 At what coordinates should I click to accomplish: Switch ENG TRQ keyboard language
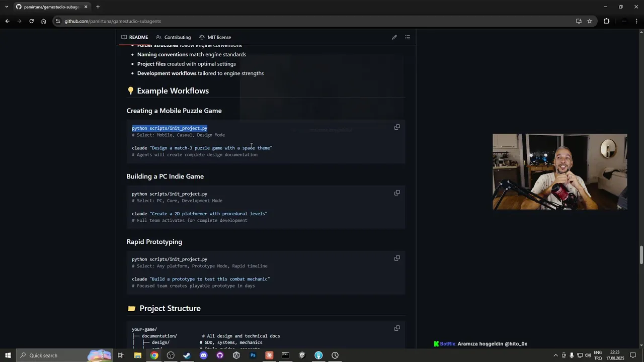click(598, 355)
